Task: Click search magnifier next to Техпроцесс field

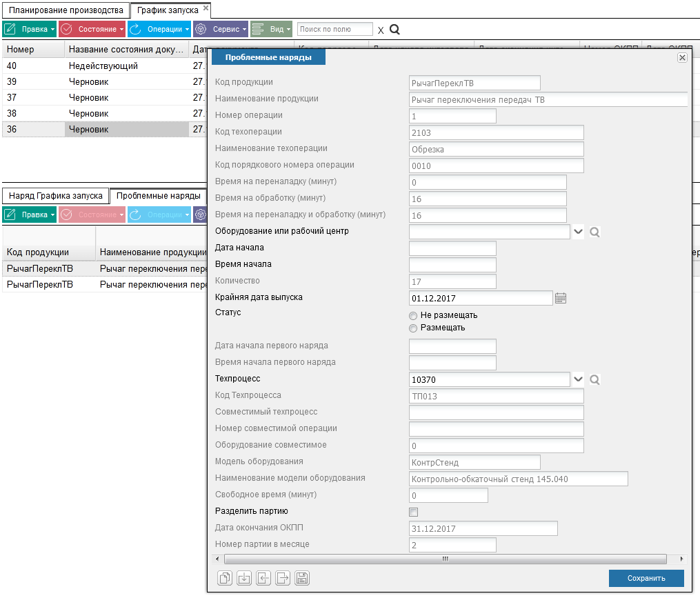Action: pyautogui.click(x=595, y=379)
